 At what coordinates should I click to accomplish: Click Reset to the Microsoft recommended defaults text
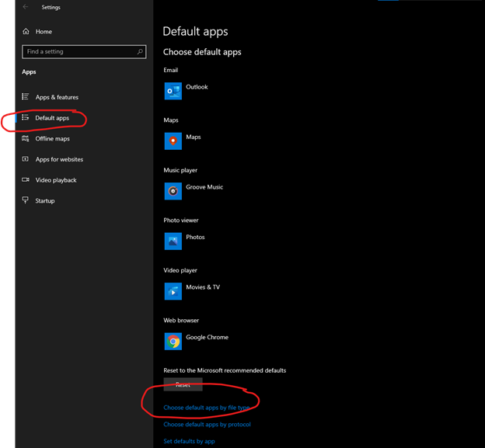(x=225, y=370)
